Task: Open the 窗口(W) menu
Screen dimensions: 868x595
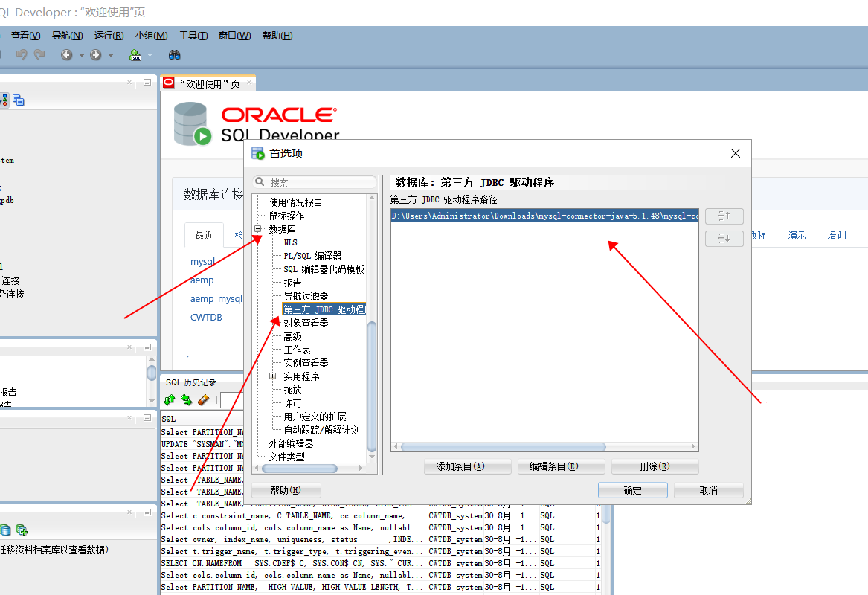Action: coord(234,36)
